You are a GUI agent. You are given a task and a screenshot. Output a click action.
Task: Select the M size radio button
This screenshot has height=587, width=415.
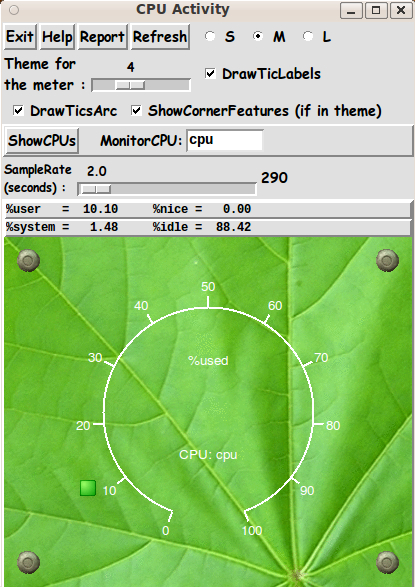[x=258, y=36]
